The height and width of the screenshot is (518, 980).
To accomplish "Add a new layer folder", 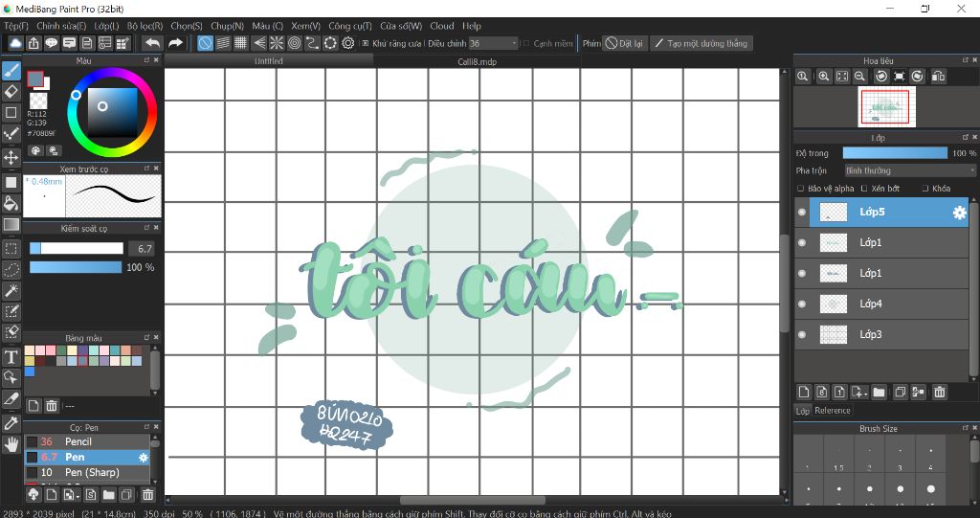I will (x=880, y=393).
